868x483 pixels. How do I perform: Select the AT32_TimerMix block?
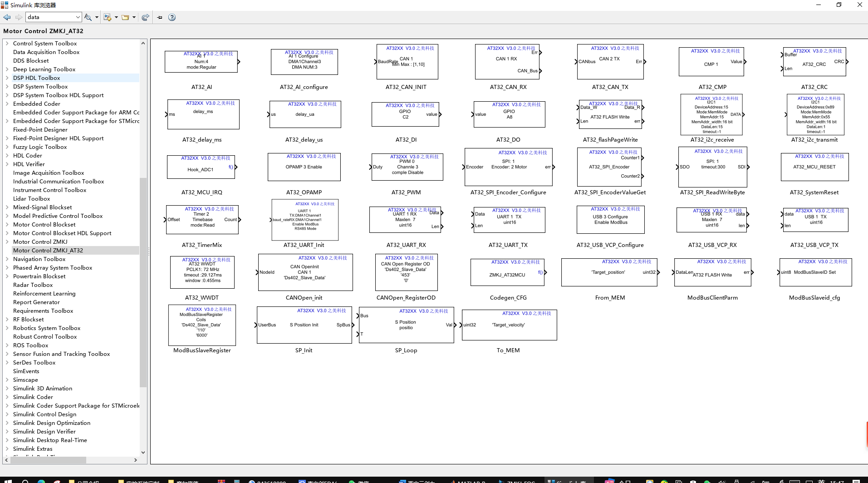point(202,220)
